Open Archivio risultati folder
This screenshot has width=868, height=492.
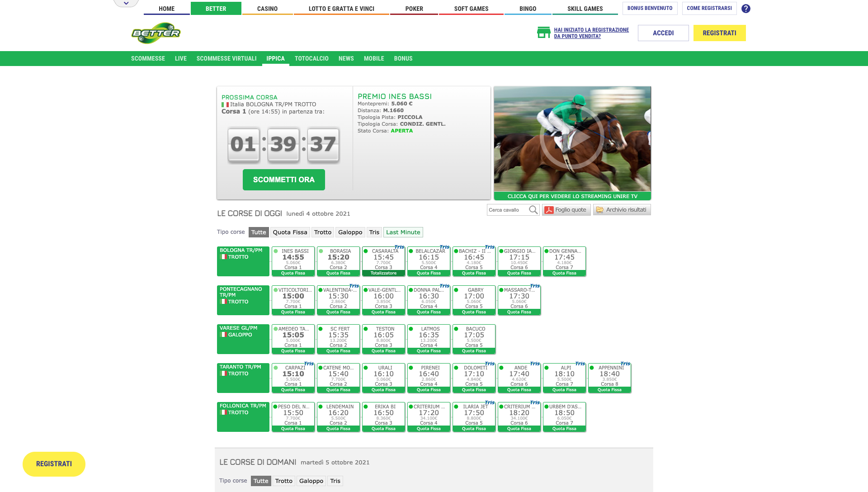click(622, 210)
